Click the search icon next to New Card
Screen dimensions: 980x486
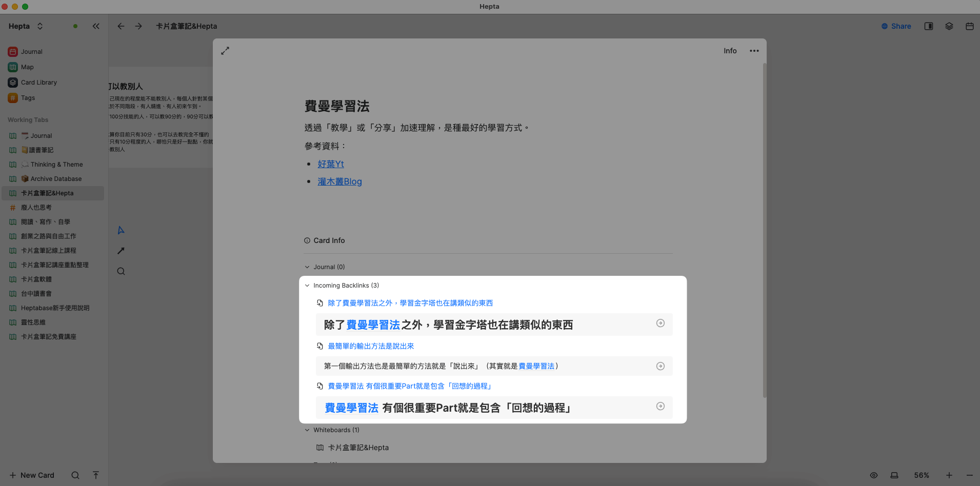point(75,475)
